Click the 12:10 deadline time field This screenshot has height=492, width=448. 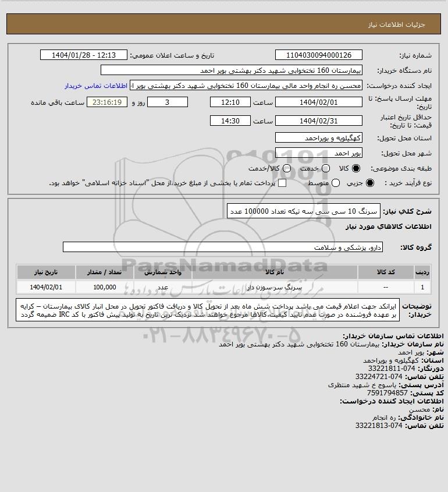click(x=230, y=102)
